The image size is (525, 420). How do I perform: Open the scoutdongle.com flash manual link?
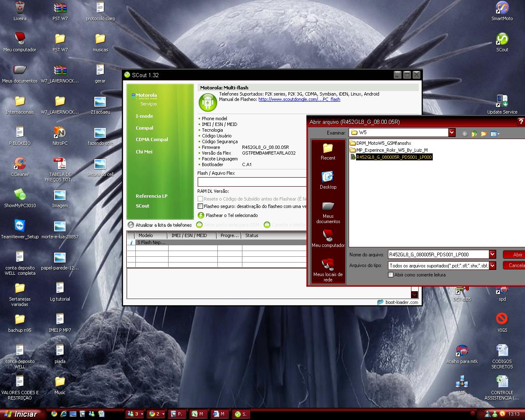pyautogui.click(x=299, y=99)
